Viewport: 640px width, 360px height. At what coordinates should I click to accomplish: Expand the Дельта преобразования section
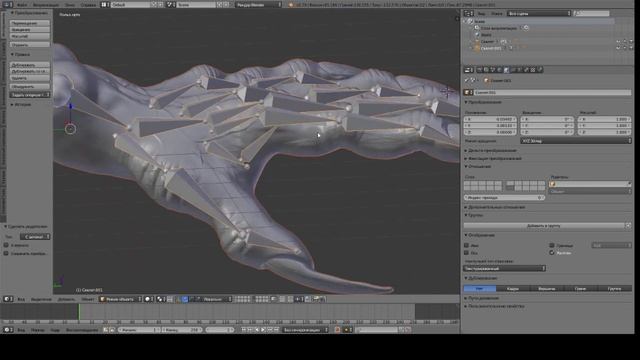pyautogui.click(x=491, y=151)
